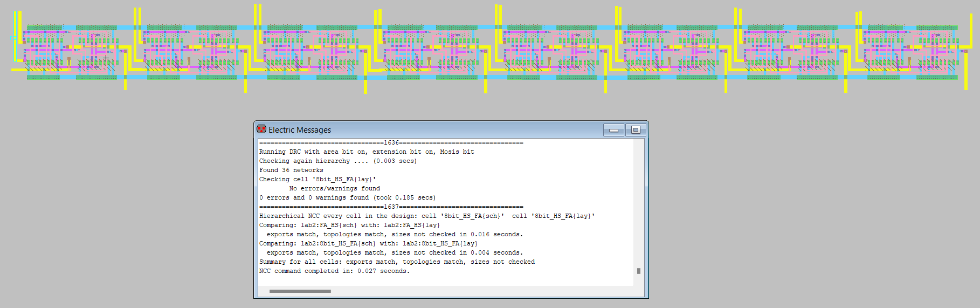980x308 pixels.
Task: Click the horizontal scrollbar thumb in Messages
Action: 300,291
